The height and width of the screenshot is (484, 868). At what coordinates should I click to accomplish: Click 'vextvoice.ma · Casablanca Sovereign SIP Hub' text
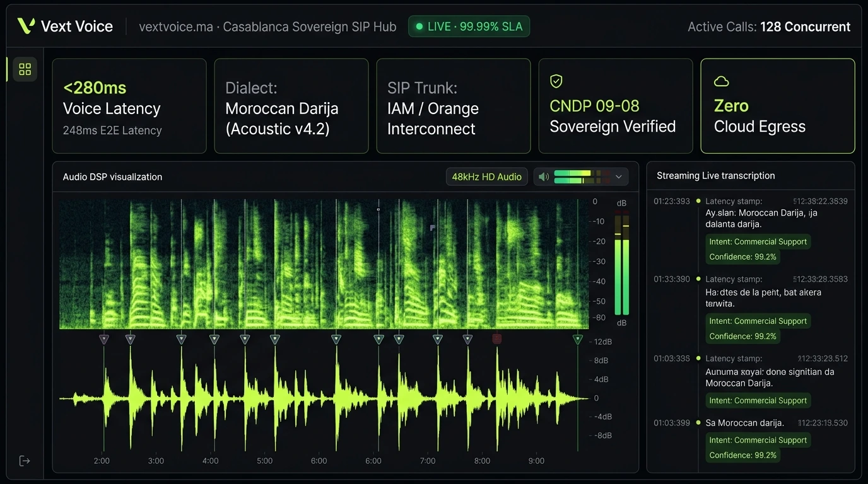267,26
